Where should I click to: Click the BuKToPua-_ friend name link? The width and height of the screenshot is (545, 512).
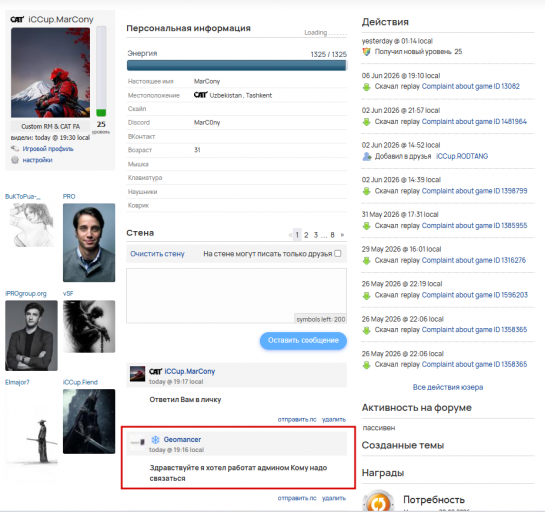point(23,197)
